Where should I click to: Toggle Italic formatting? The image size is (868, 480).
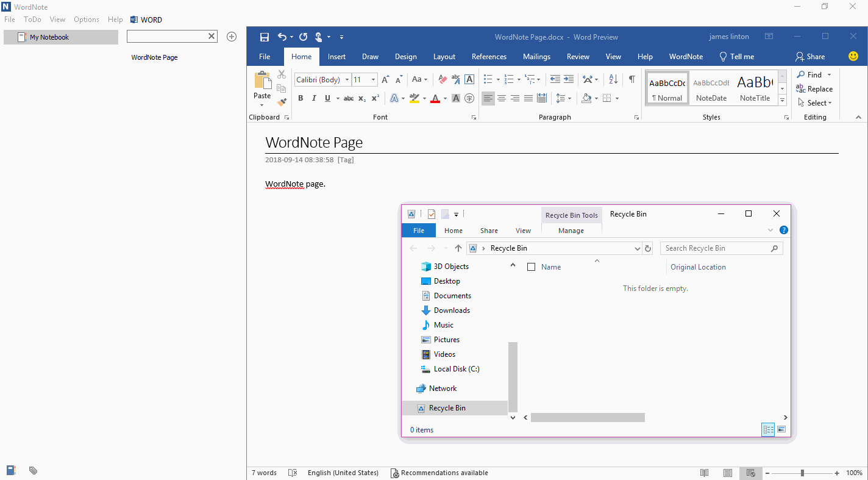click(314, 98)
